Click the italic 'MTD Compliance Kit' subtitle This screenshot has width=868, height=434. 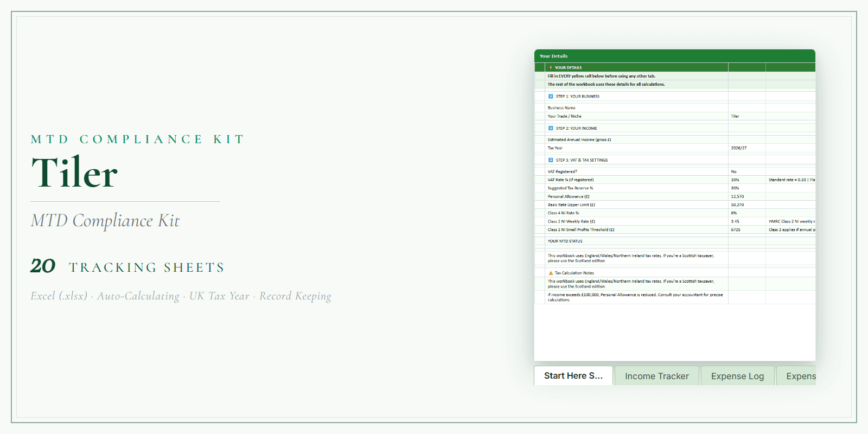[x=105, y=221]
